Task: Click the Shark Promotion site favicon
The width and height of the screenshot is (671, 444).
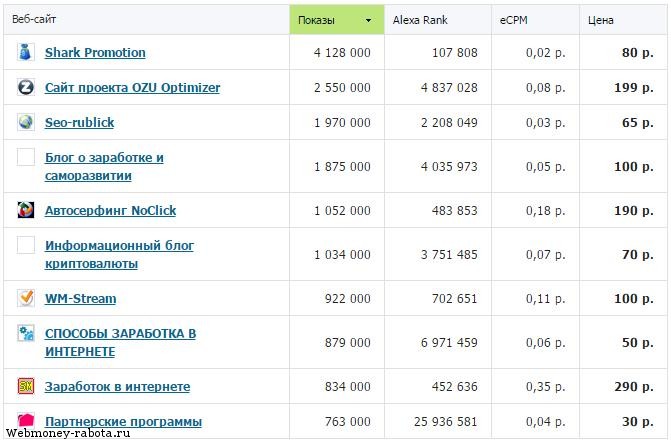Action: click(x=26, y=52)
